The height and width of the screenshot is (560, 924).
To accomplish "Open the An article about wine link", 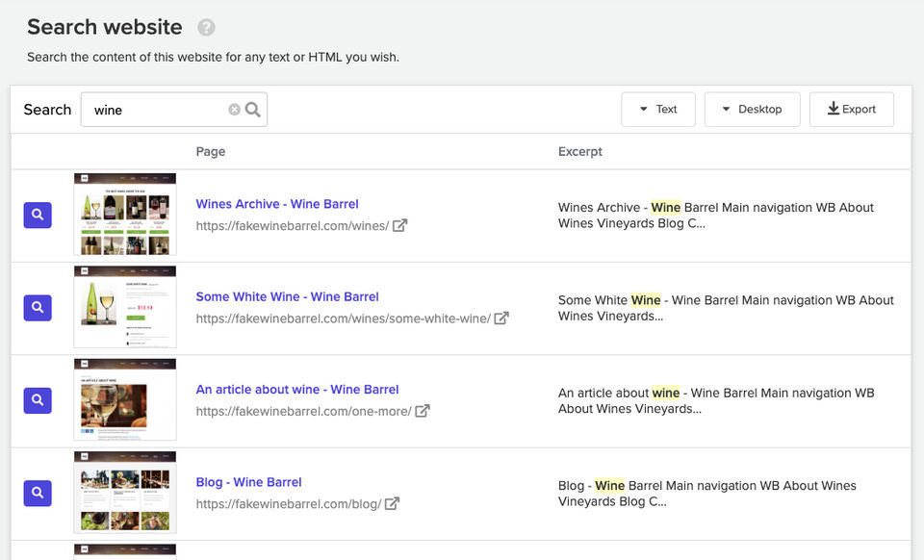I will (297, 390).
